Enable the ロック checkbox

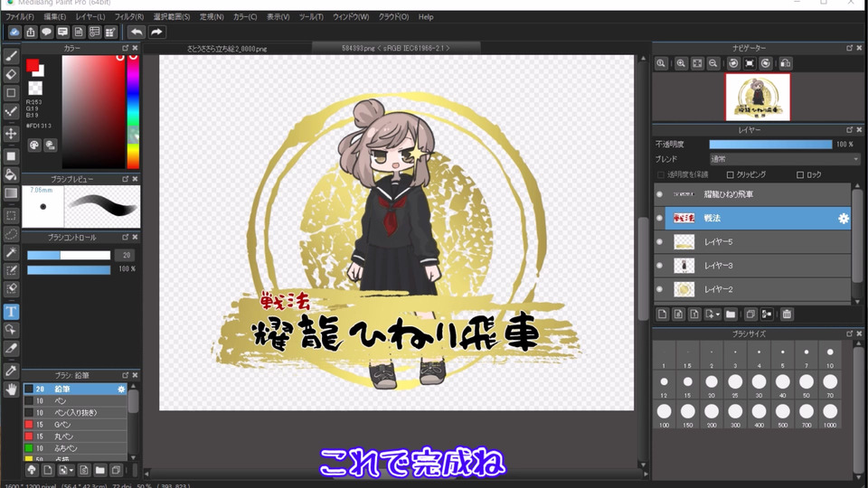(x=800, y=174)
